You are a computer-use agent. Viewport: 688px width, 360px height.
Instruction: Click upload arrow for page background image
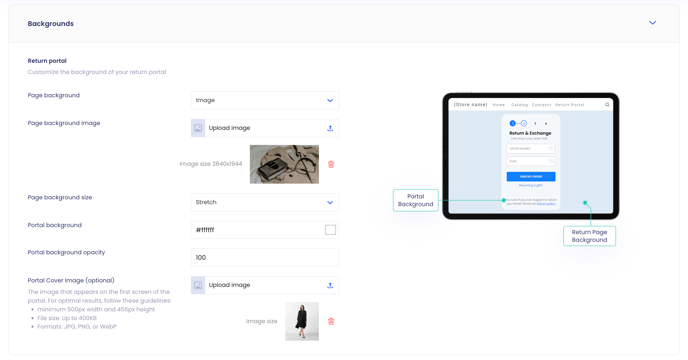tap(330, 128)
